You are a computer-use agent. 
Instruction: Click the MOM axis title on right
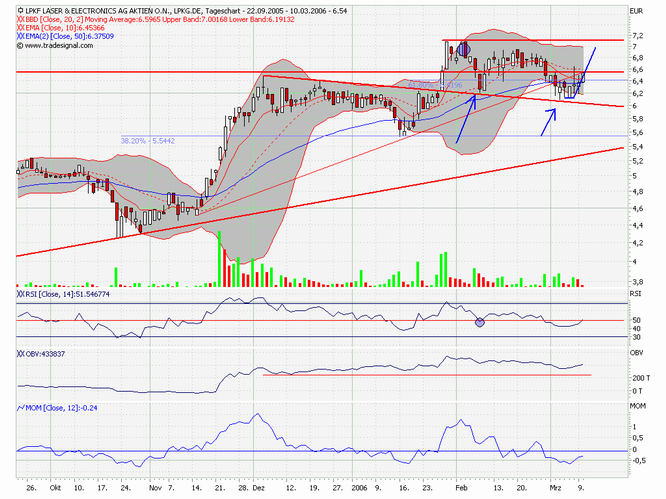638,406
